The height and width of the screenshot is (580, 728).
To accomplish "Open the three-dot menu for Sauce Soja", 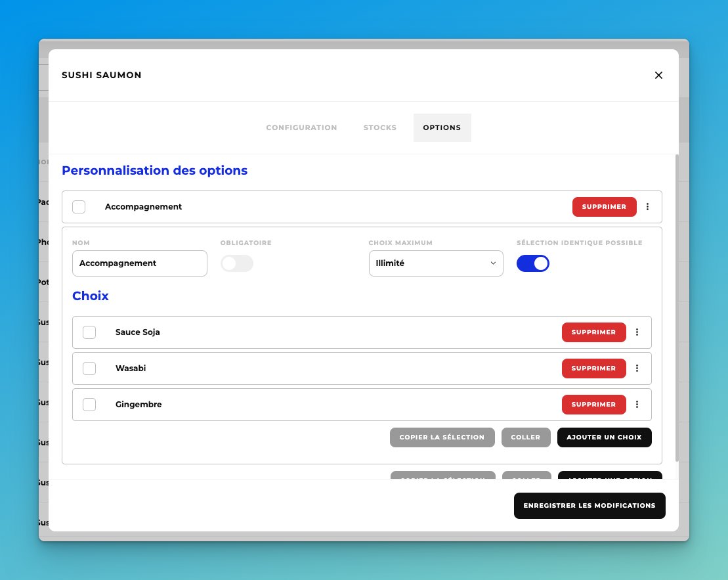I will pyautogui.click(x=637, y=332).
